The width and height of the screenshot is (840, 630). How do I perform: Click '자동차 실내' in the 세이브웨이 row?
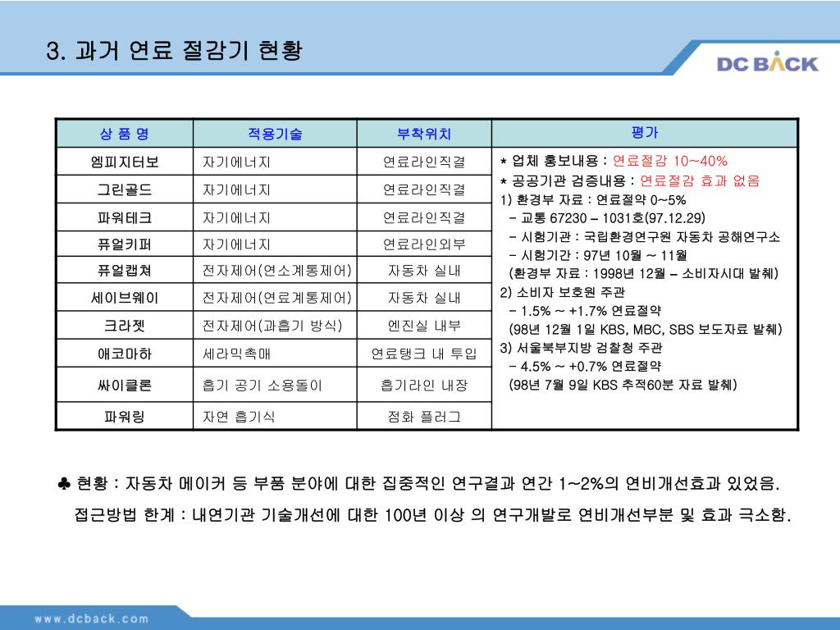click(424, 297)
